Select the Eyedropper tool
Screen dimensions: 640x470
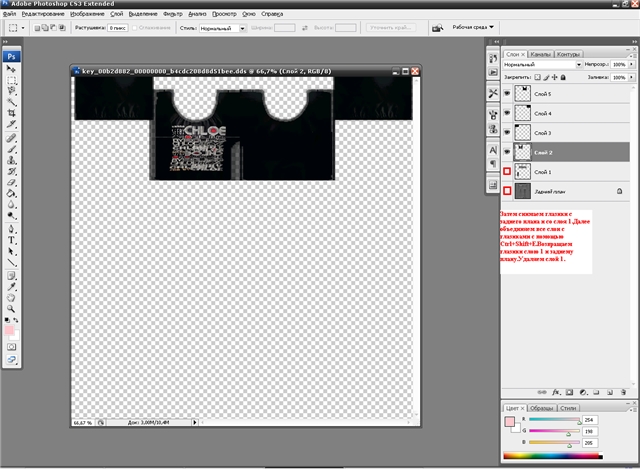(11, 287)
